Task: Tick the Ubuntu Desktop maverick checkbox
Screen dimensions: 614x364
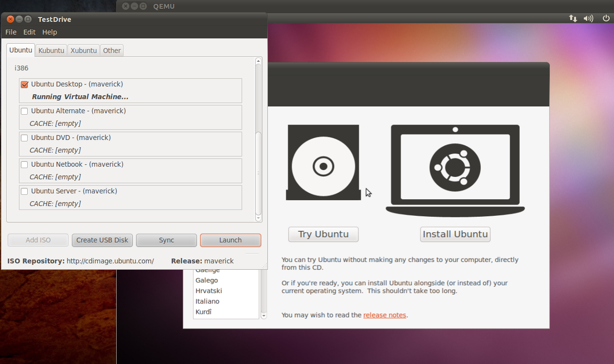Action: pos(24,85)
